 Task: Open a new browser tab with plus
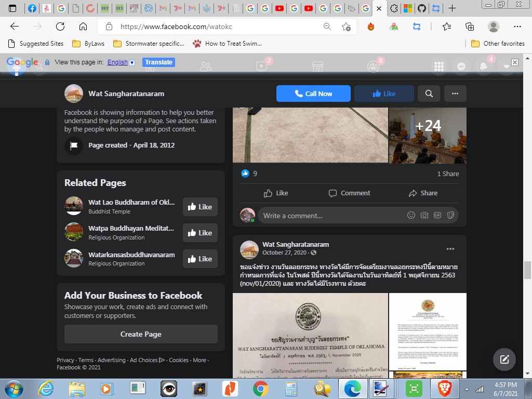click(452, 8)
